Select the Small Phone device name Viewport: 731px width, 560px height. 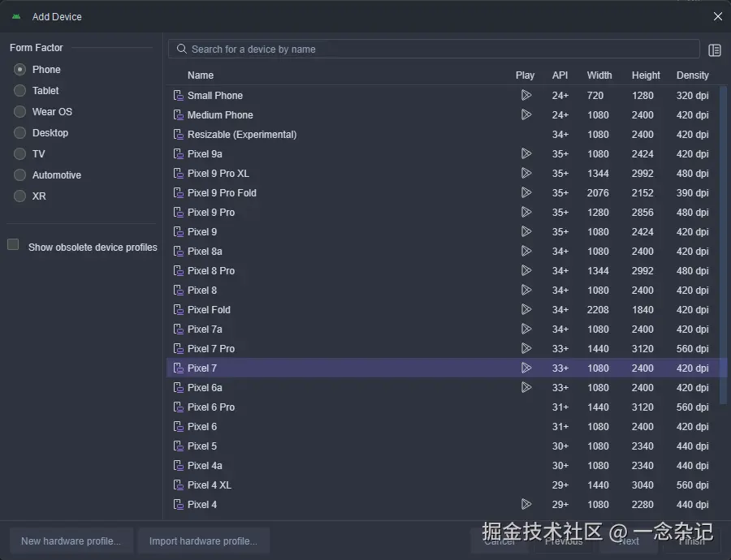215,96
